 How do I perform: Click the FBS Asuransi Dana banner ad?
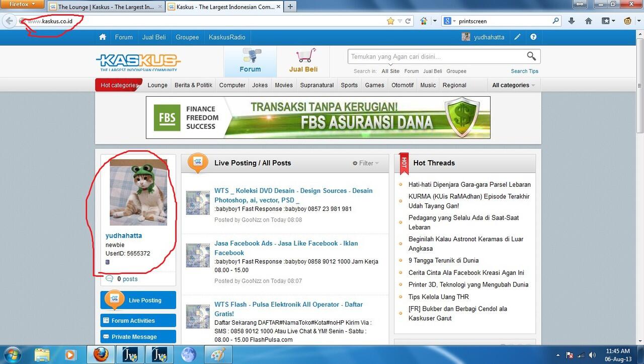click(318, 117)
